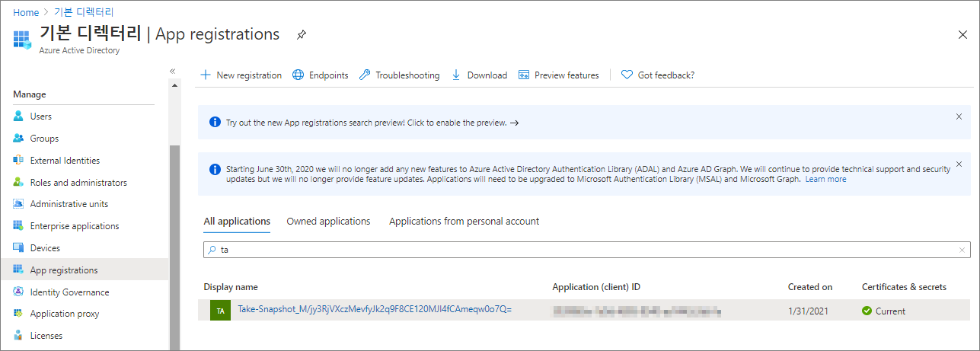
Task: Click the magnifier icon in search box
Action: pyautogui.click(x=211, y=250)
